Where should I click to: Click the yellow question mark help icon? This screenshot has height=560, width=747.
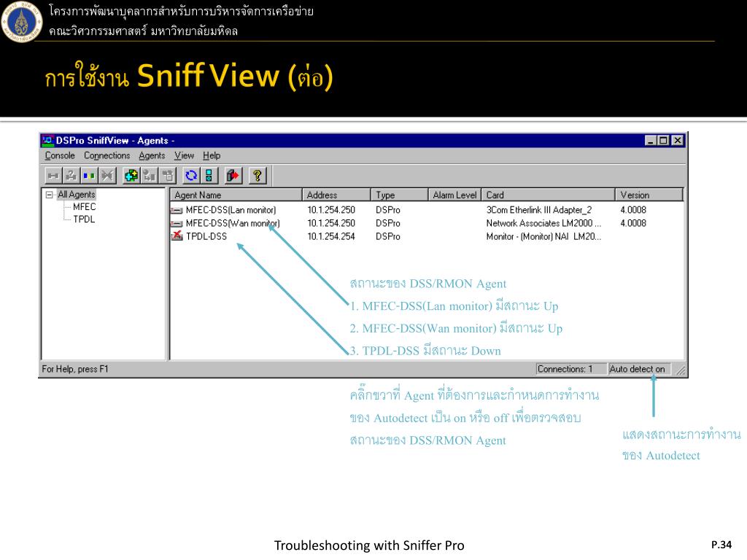tap(258, 176)
